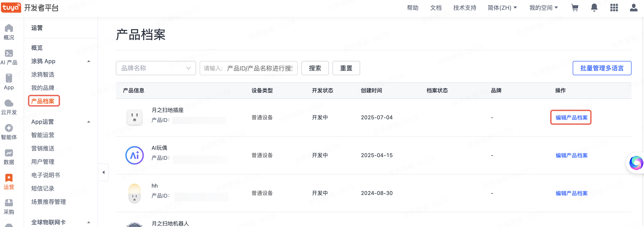
Task: Click the notification bell icon
Action: [x=595, y=8]
